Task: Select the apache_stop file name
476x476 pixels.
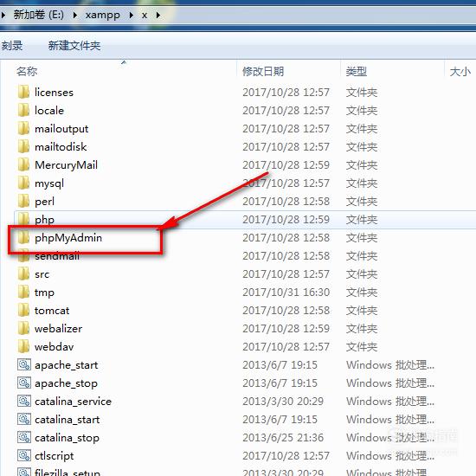Action: [66, 383]
